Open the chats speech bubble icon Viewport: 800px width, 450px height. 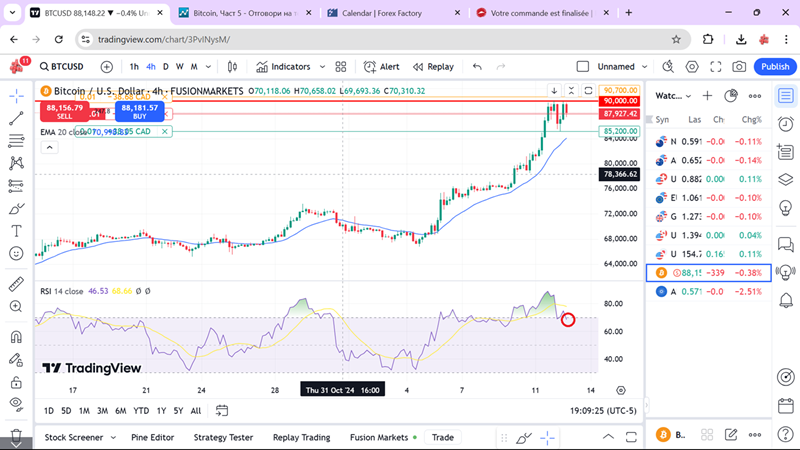[786, 244]
